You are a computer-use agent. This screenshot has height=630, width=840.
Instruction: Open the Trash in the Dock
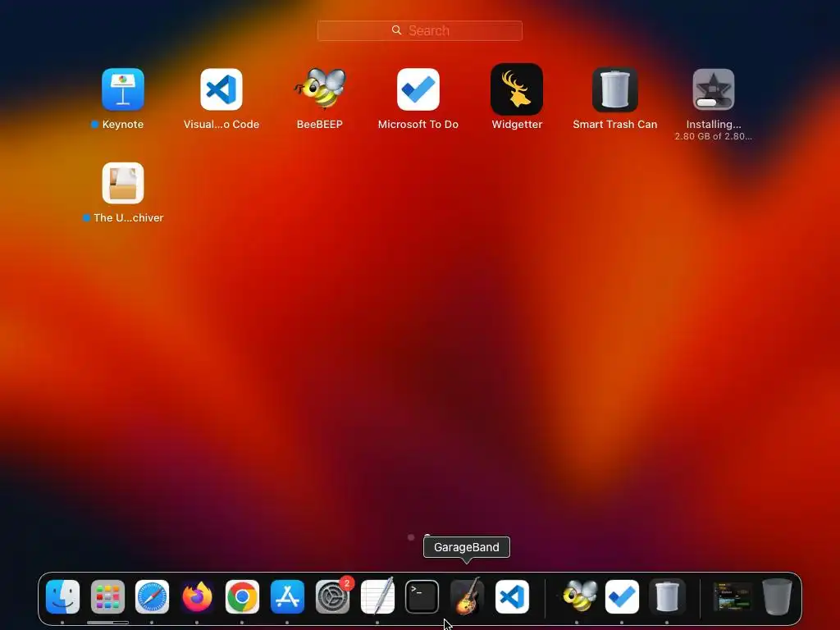coord(778,596)
